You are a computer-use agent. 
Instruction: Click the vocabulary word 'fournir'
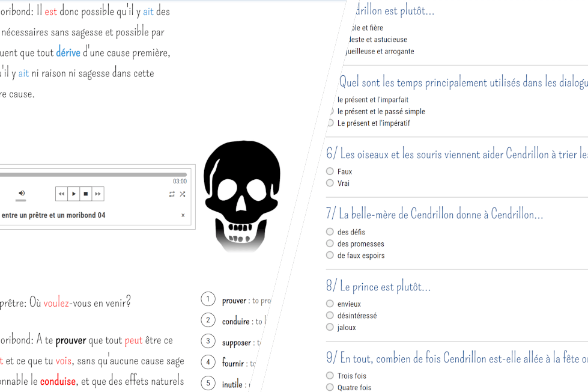(233, 363)
